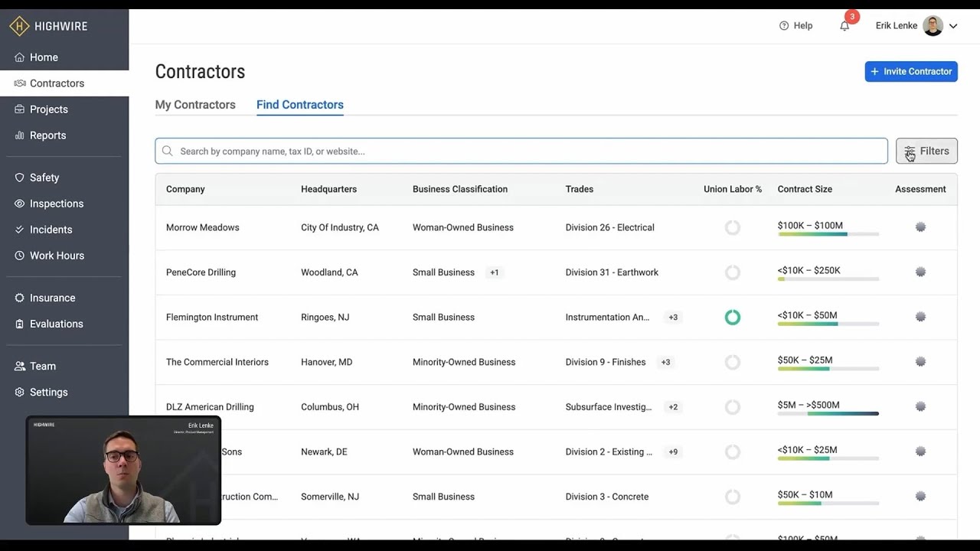Click Flemington Instrument assessment badge icon
The width and height of the screenshot is (980, 551).
point(920,317)
